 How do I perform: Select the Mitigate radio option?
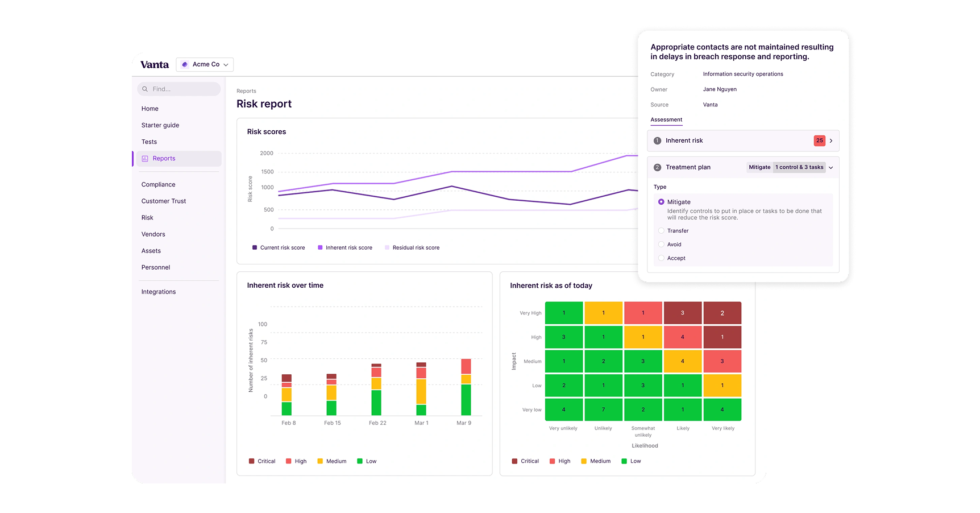point(661,202)
